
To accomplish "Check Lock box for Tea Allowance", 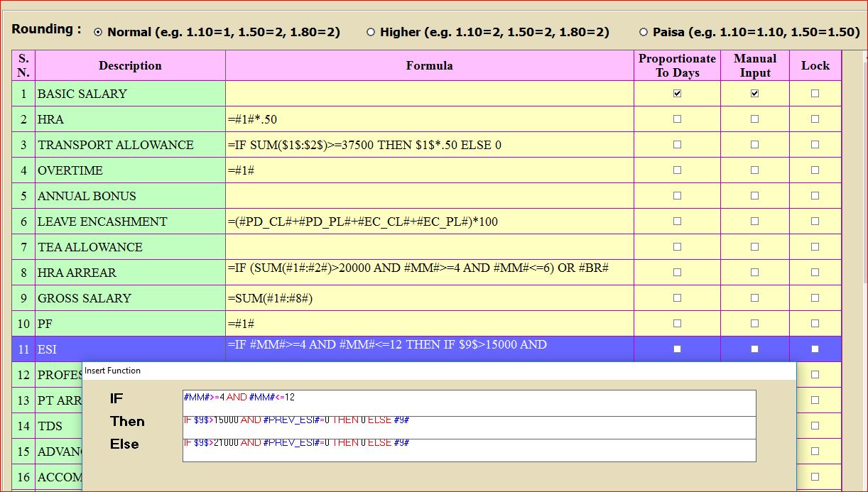I will (815, 247).
